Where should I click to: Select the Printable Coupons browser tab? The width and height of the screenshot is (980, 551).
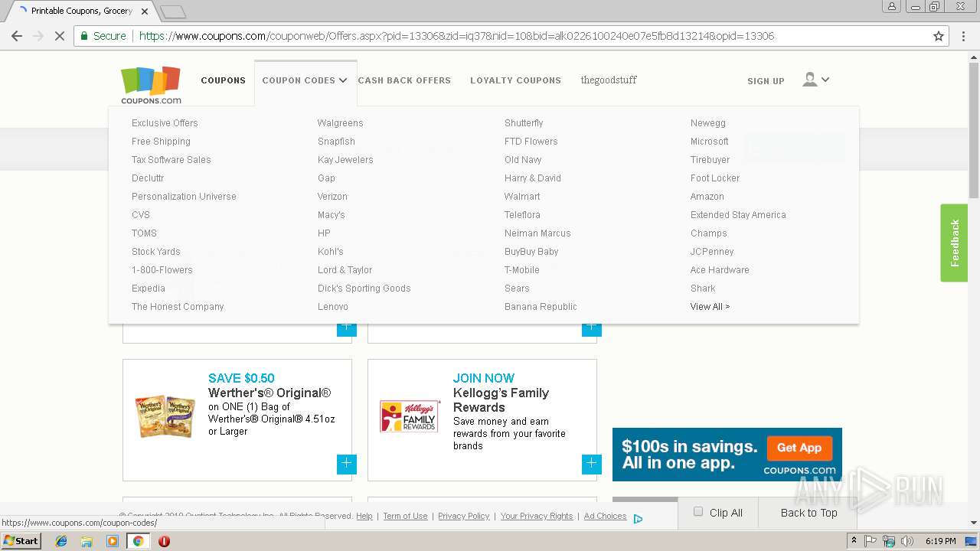click(x=83, y=11)
